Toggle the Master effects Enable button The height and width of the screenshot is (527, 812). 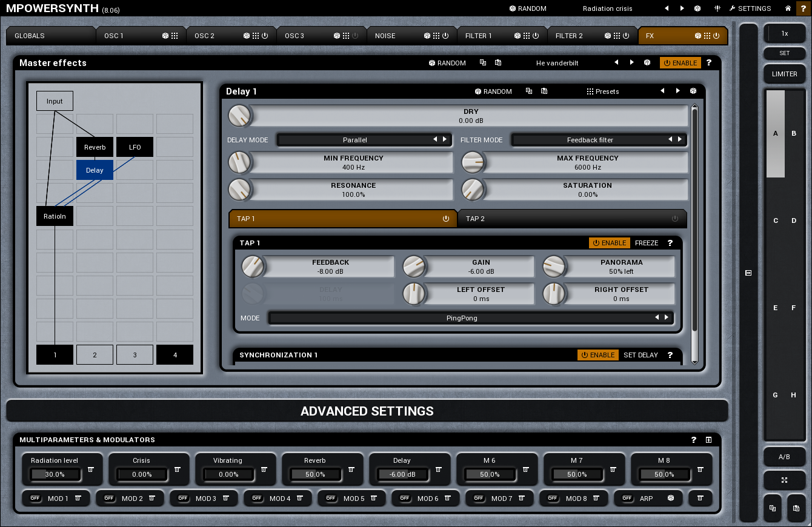tap(680, 63)
